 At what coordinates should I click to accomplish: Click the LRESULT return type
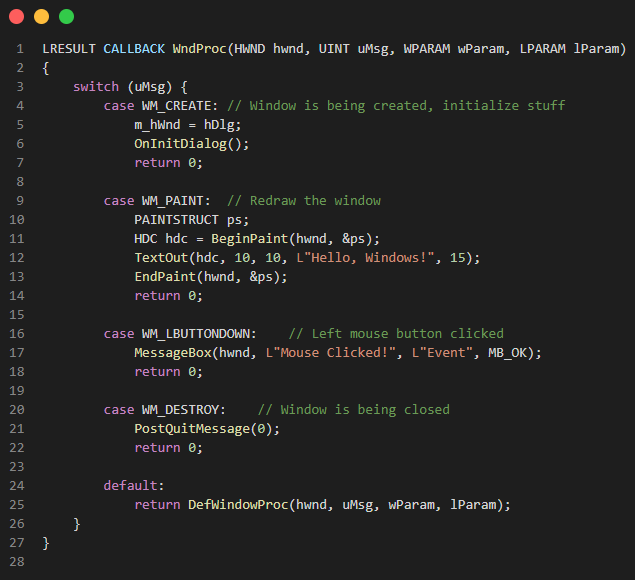pyautogui.click(x=69, y=49)
